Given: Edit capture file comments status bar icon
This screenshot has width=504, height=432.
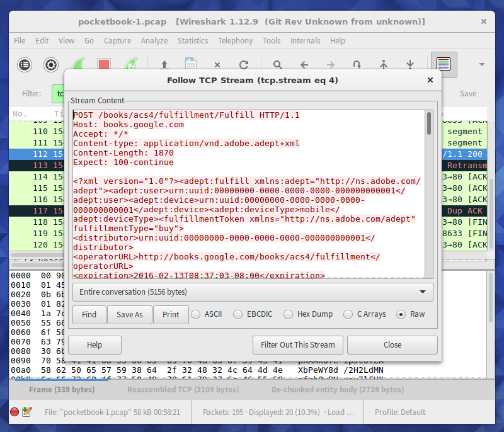Looking at the screenshot, I should 26,412.
